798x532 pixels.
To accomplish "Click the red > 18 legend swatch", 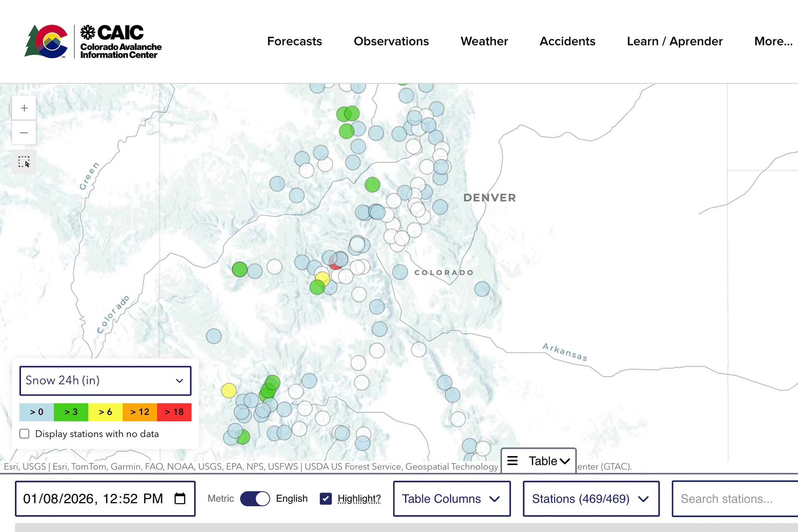I will coord(174,412).
